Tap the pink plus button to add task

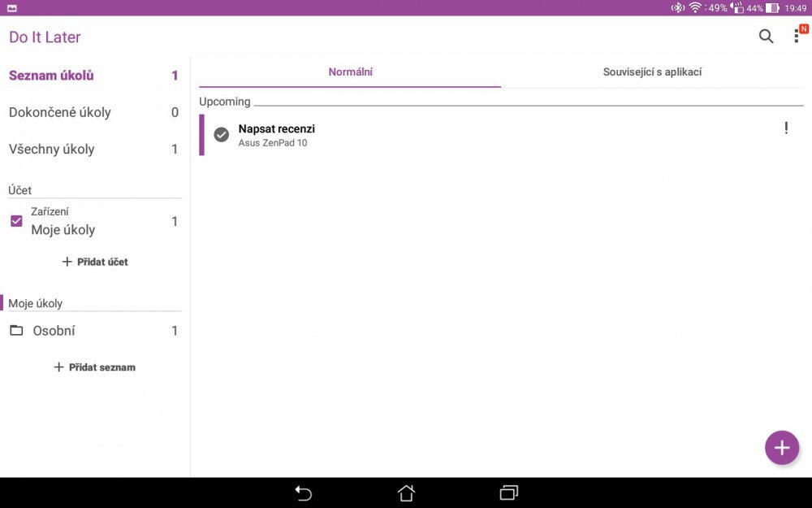coord(781,448)
